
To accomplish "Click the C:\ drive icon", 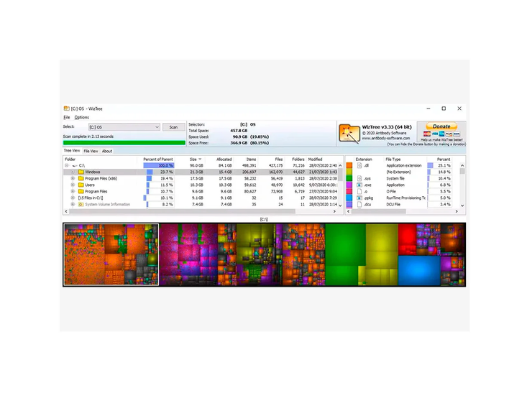I will [x=75, y=165].
